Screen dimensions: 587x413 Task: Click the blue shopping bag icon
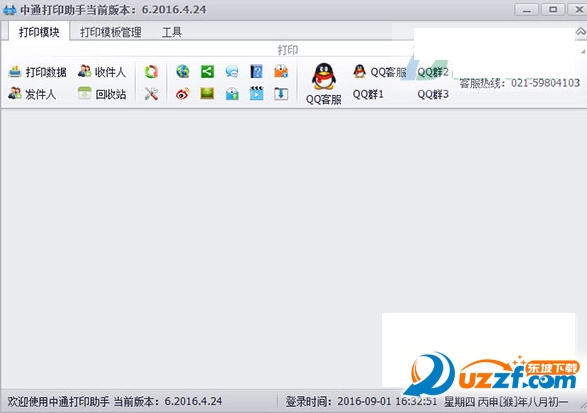(x=232, y=94)
